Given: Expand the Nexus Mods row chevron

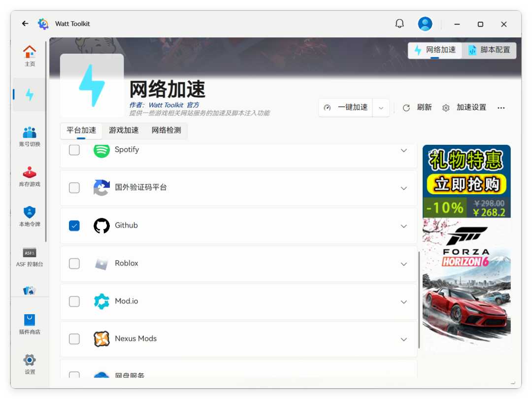Looking at the screenshot, I should click(404, 339).
